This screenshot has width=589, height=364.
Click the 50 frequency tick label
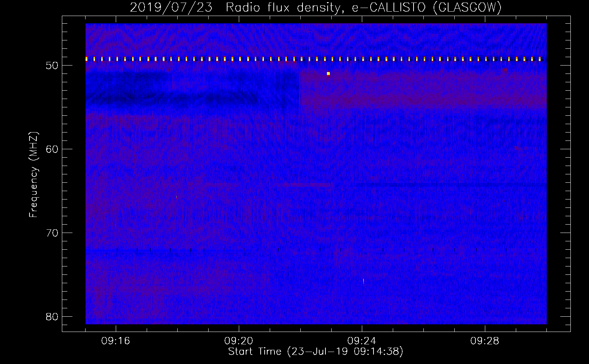point(52,66)
